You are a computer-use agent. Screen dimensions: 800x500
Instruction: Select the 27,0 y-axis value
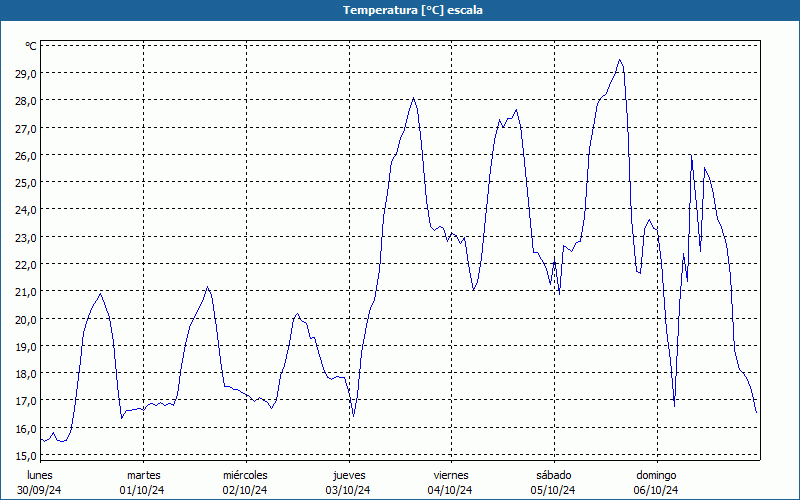[x=27, y=128]
